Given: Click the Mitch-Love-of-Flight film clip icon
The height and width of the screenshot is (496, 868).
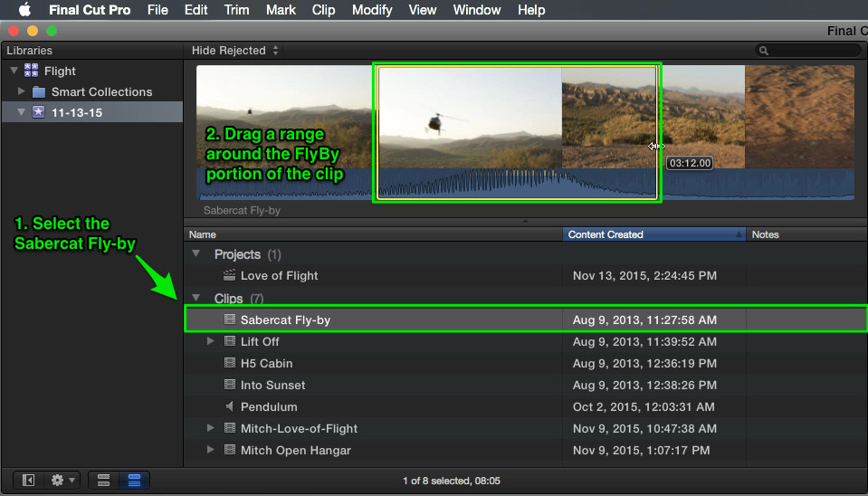Looking at the screenshot, I should pyautogui.click(x=230, y=428).
